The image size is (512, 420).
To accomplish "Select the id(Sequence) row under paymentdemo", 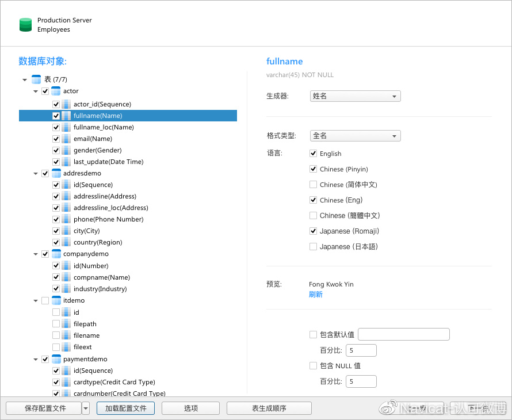I will (x=128, y=371).
